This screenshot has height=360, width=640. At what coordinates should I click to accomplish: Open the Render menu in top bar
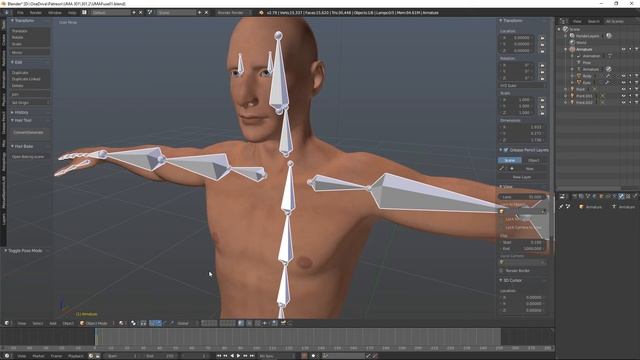[36, 13]
